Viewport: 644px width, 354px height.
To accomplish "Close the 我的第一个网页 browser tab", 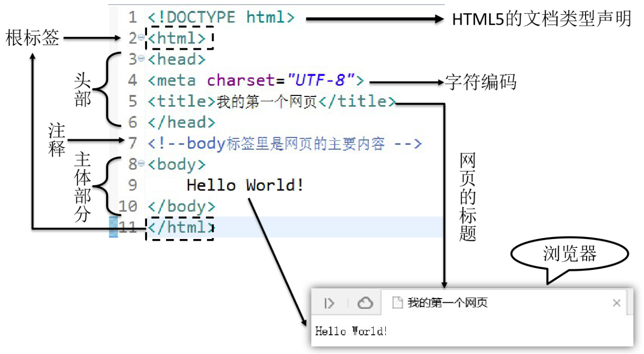I will [x=616, y=303].
